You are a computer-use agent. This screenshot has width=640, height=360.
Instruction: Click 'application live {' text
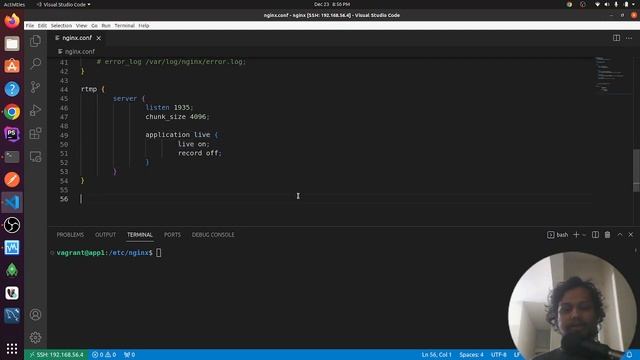182,135
